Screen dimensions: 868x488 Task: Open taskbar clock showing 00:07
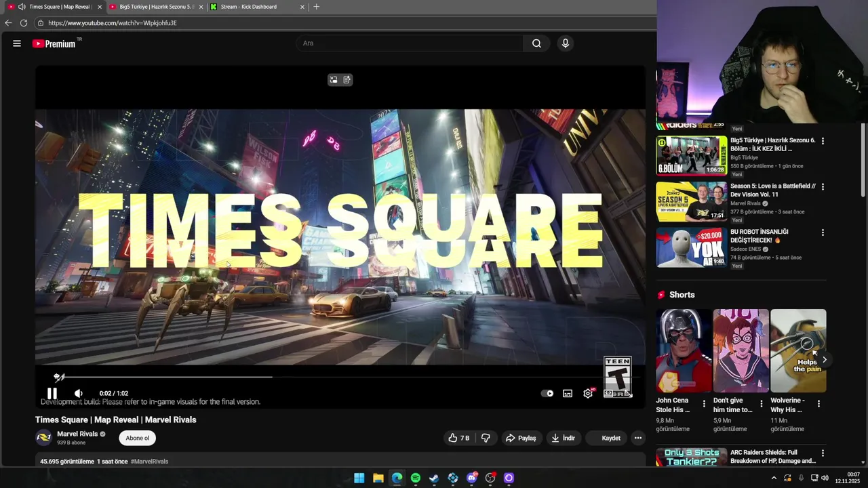(x=848, y=478)
